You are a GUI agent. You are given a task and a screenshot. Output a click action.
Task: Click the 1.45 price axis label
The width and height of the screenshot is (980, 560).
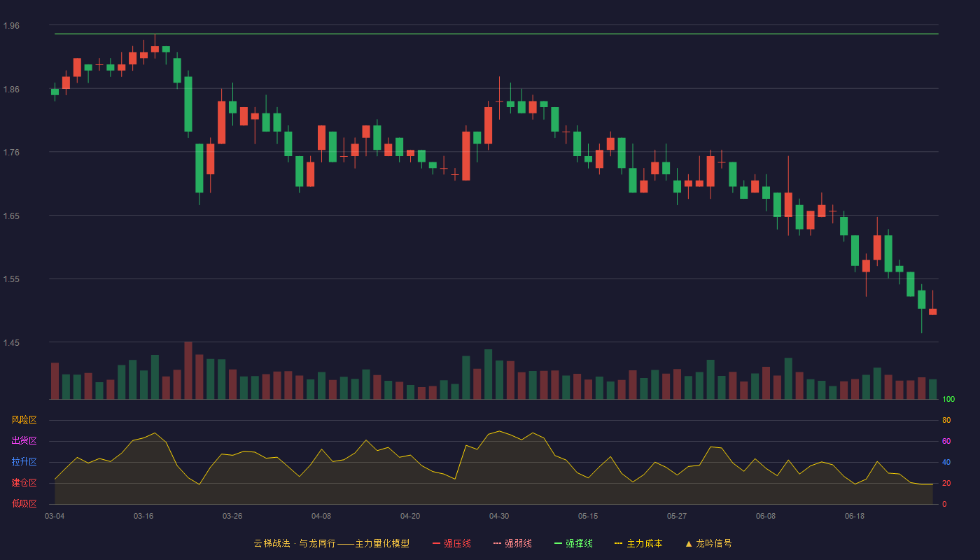coord(11,343)
